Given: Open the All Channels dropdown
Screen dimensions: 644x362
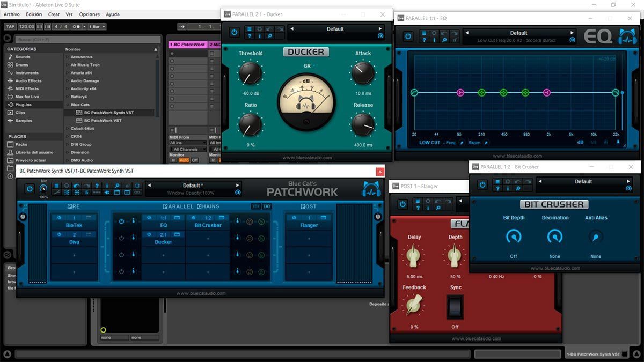Looking at the screenshot, I should [x=187, y=149].
